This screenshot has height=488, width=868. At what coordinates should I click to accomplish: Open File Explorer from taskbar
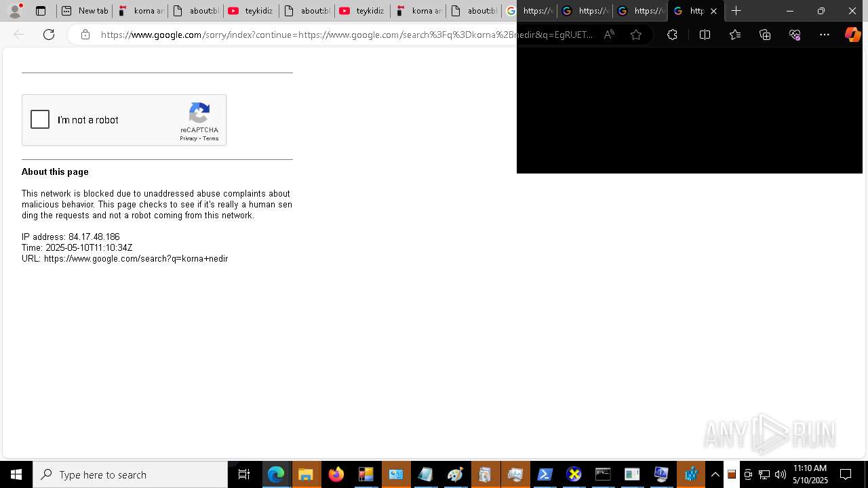click(x=306, y=474)
